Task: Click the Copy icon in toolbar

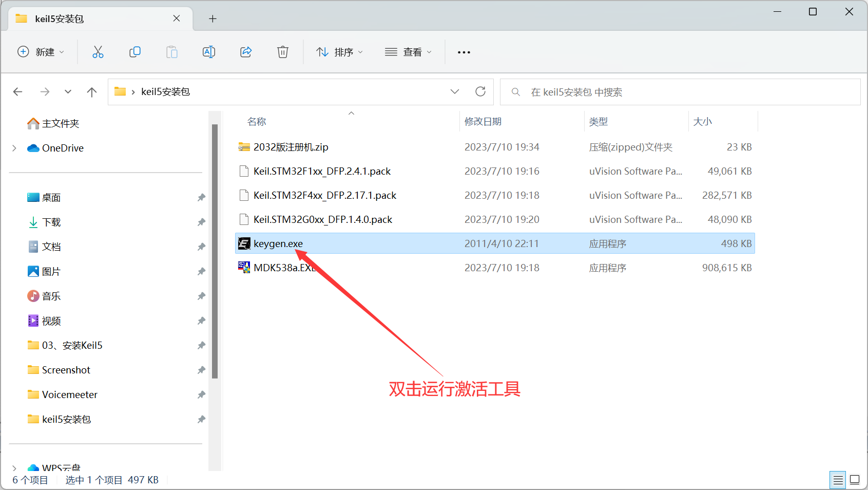Action: pos(135,52)
